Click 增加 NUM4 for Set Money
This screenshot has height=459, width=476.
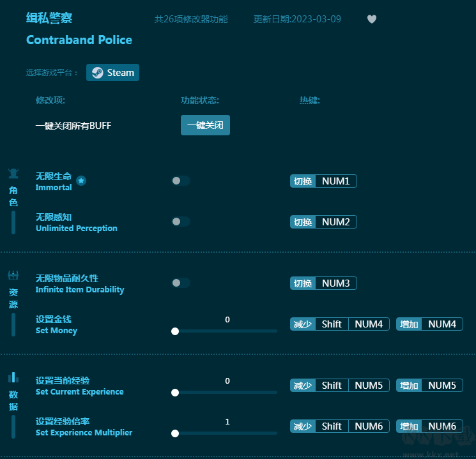(x=429, y=324)
